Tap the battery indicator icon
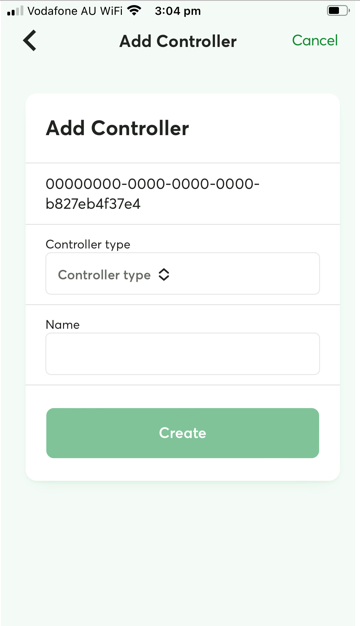The image size is (360, 626). point(338,11)
